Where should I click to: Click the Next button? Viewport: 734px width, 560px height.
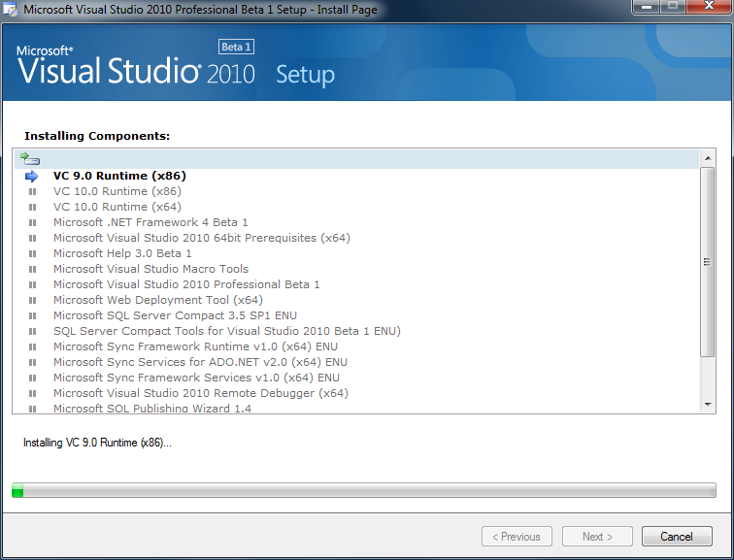coord(597,537)
